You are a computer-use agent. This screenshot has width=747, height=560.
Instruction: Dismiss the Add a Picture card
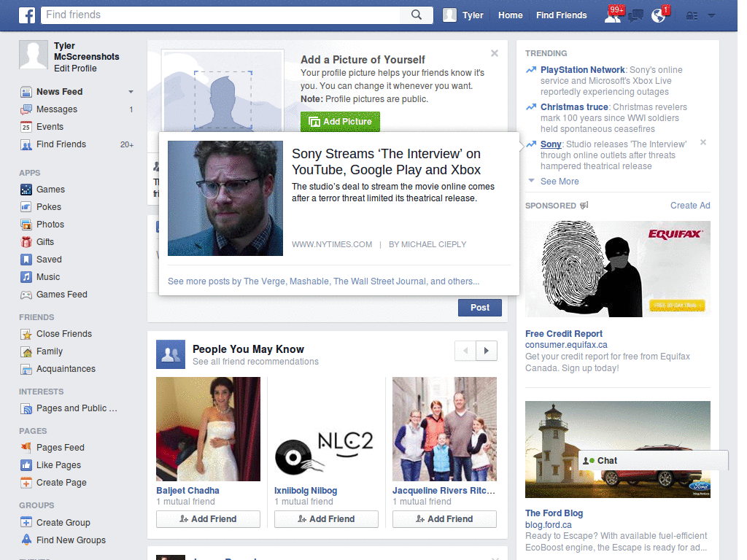tap(495, 53)
